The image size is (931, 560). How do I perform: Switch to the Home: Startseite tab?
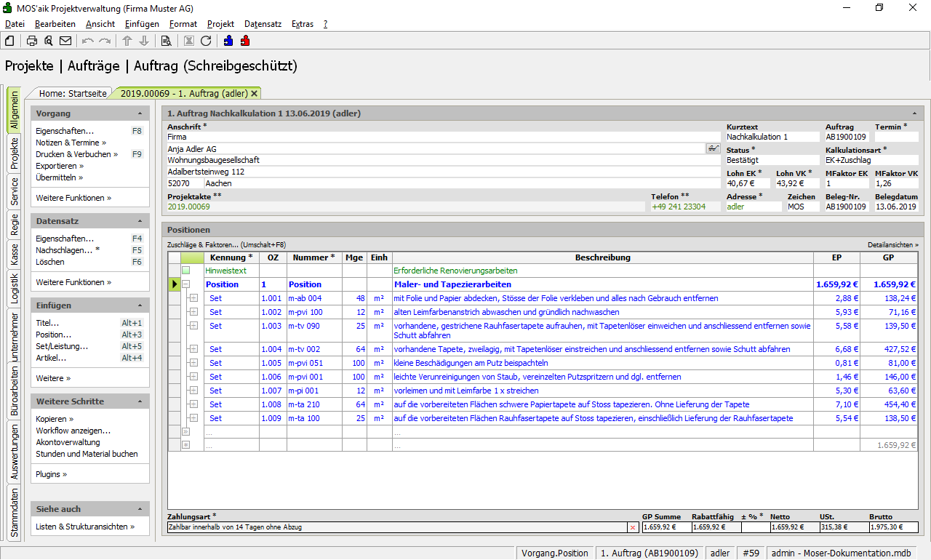click(x=73, y=93)
